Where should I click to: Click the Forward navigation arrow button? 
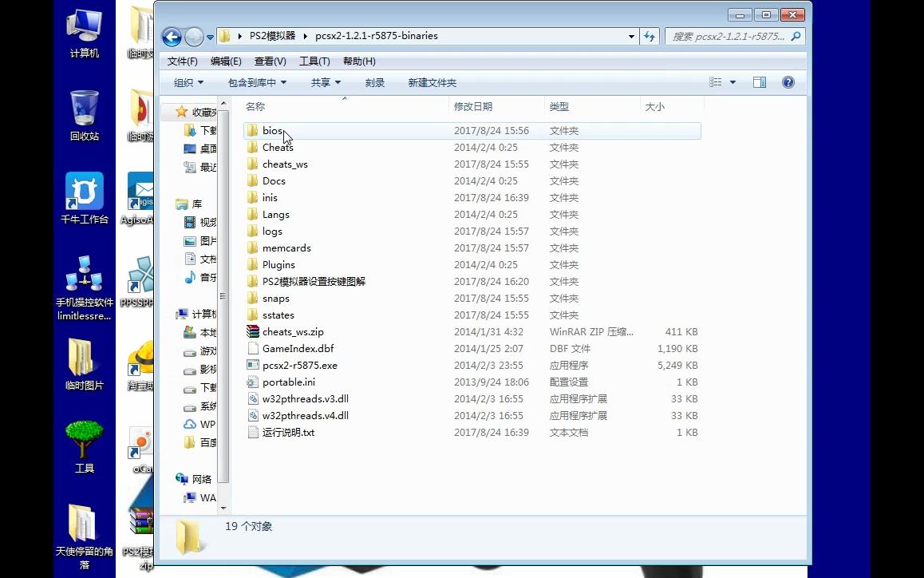click(194, 37)
